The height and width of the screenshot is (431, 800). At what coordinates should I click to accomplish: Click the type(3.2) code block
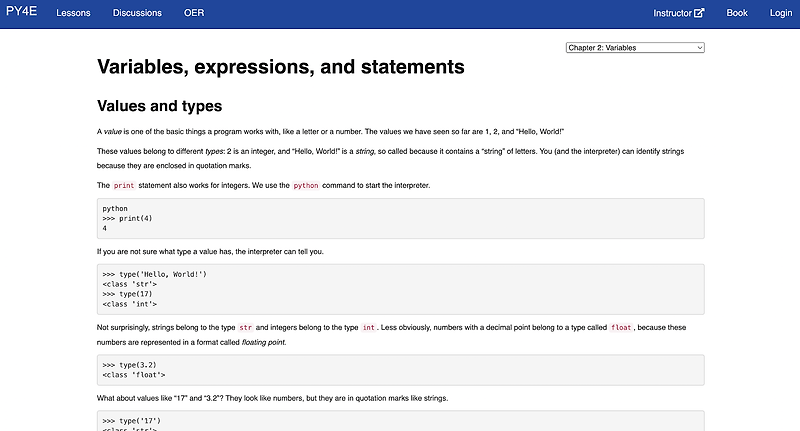(x=400, y=370)
